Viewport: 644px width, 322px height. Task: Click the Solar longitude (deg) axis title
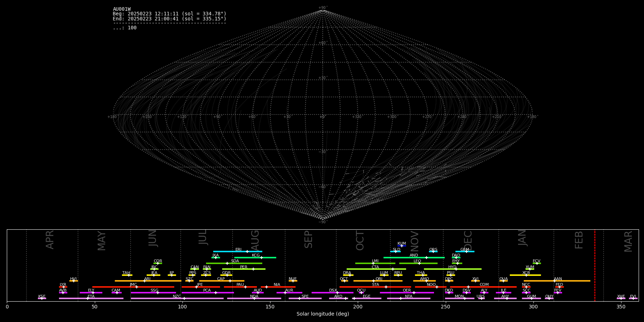click(323, 314)
